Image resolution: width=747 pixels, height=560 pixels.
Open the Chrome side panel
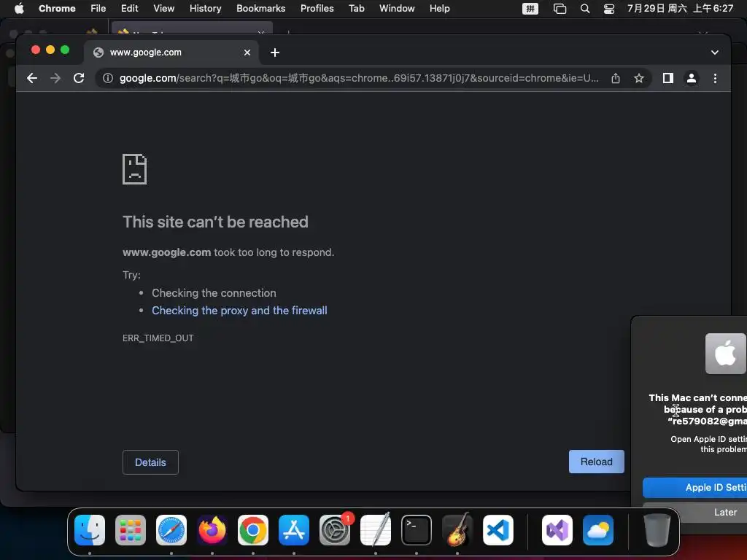point(668,78)
